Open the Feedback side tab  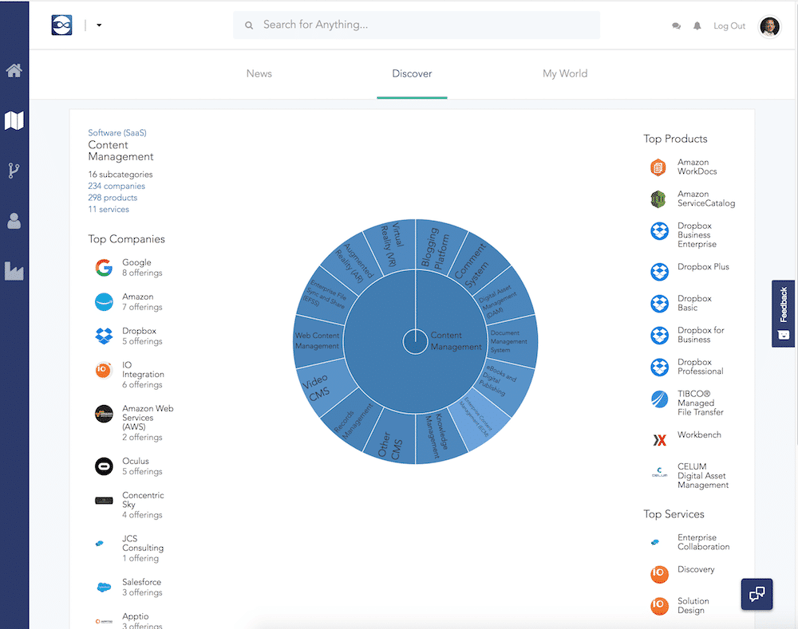(783, 313)
